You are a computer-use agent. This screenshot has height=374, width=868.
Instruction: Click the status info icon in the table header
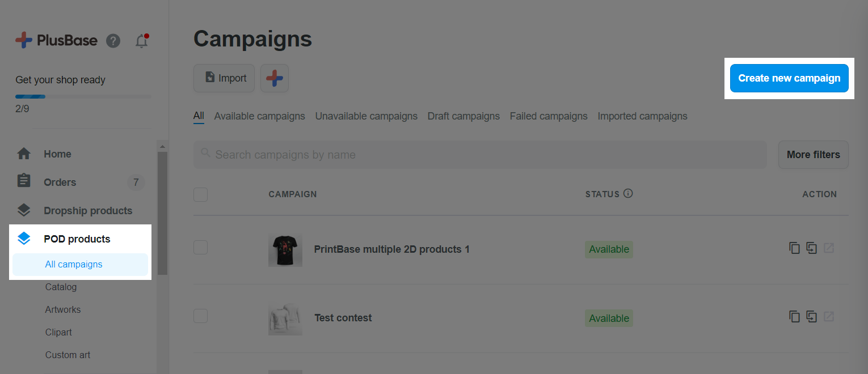click(x=628, y=193)
